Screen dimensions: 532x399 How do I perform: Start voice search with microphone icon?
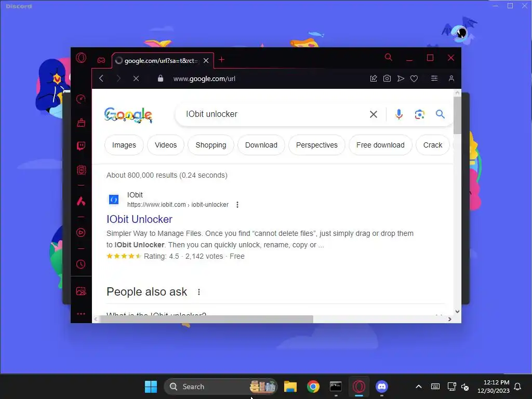tap(399, 114)
